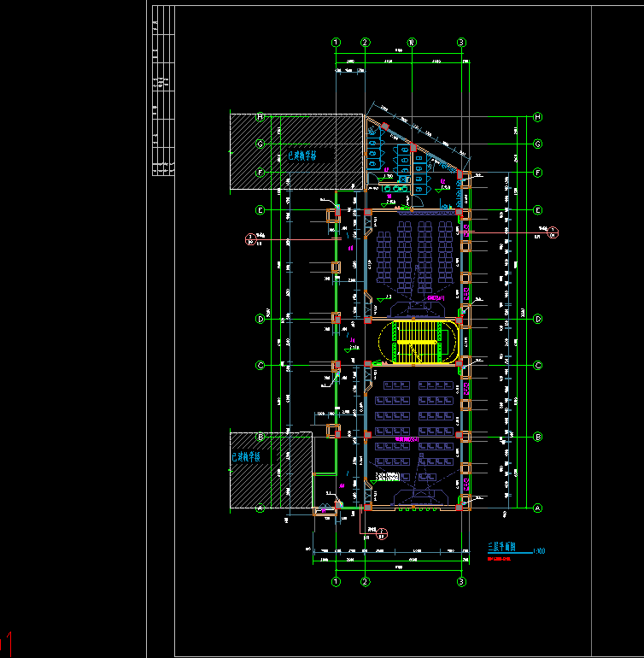Screen dimensions: 644x658
Task: Pick axis bubble D on the right
Action: (x=538, y=319)
